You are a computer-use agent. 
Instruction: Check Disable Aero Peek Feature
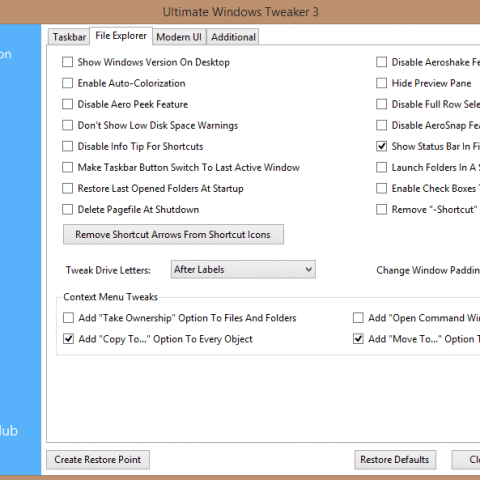click(x=68, y=104)
